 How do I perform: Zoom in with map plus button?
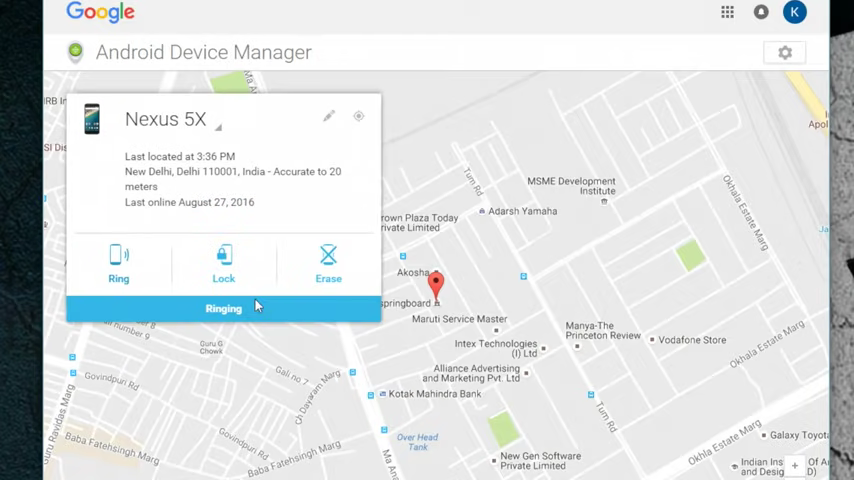coord(795,466)
